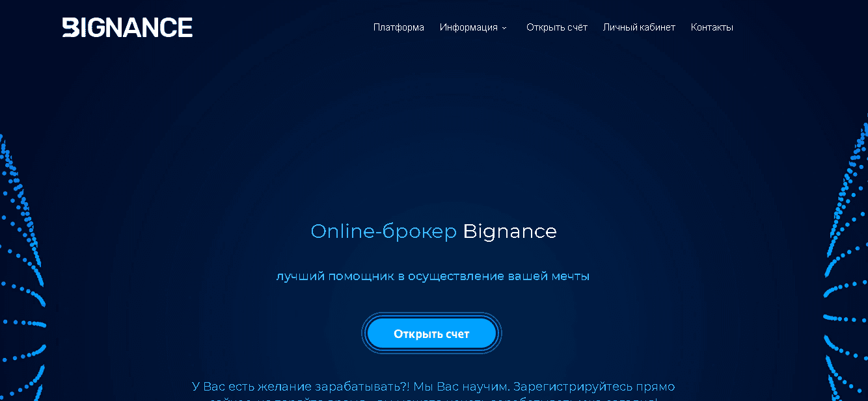
Task: Navigate to the Контакты page
Action: [x=712, y=27]
